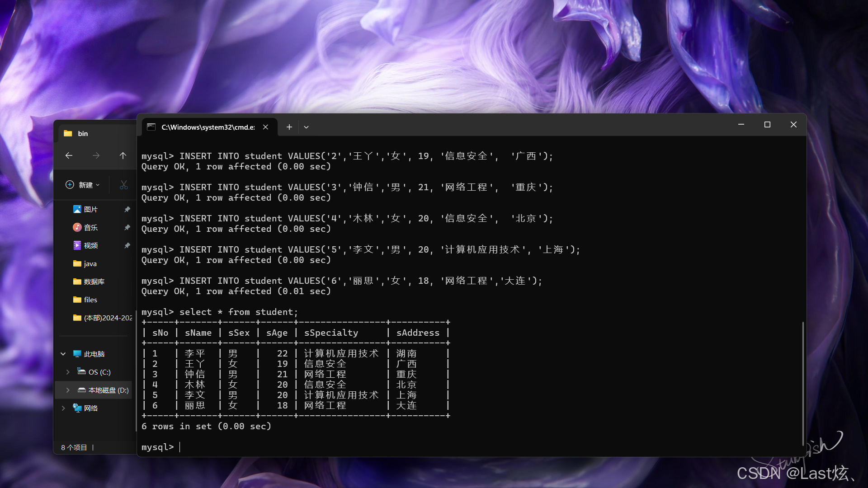Image resolution: width=868 pixels, height=488 pixels.
Task: Expand the OS (C:) drive node
Action: coord(68,372)
